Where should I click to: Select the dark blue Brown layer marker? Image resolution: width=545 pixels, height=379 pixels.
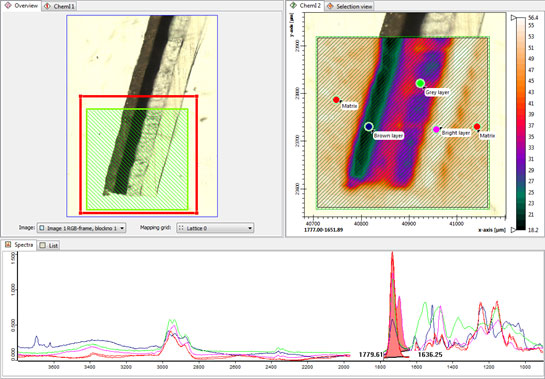[x=369, y=127]
